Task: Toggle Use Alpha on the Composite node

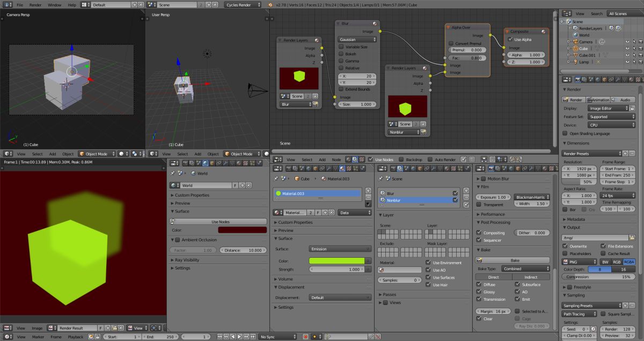Action: (510, 39)
